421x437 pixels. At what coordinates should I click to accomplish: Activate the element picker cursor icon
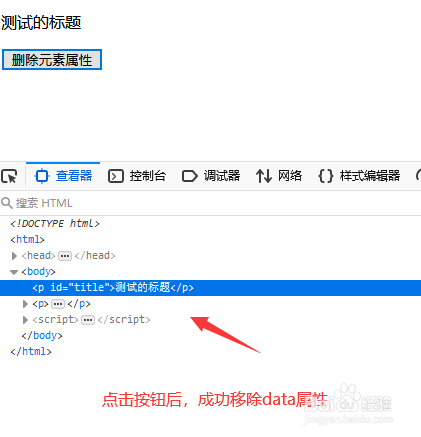click(x=9, y=176)
